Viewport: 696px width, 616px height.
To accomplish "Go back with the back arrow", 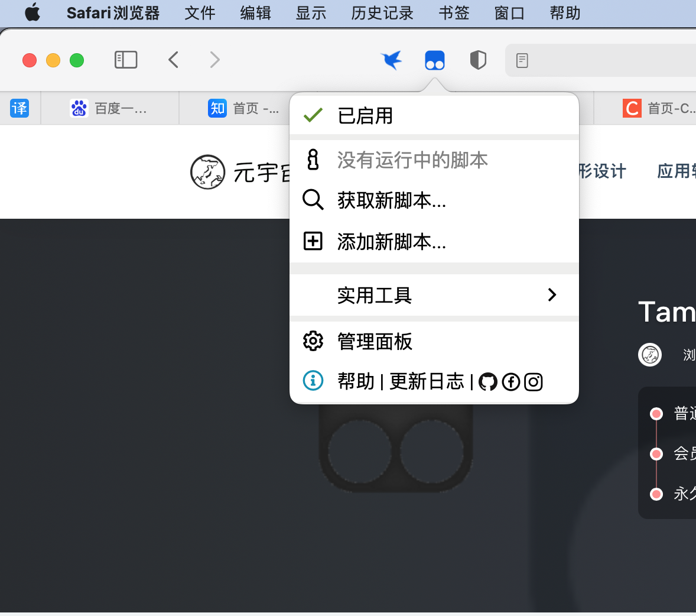I will pos(173,60).
